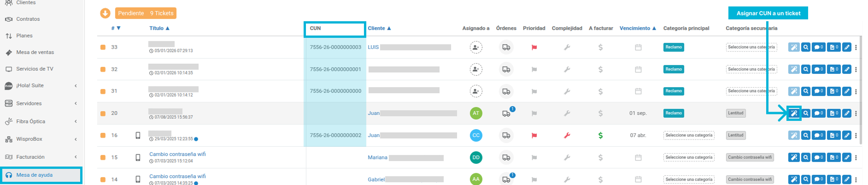Toggle the billing dollar sign on ticket 15
The height and width of the screenshot is (185, 868).
(600, 157)
